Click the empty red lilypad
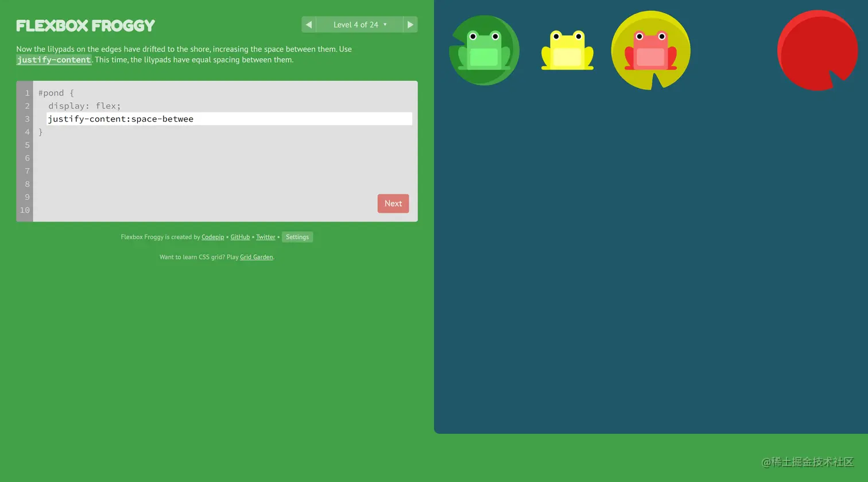The height and width of the screenshot is (482, 868). click(817, 50)
